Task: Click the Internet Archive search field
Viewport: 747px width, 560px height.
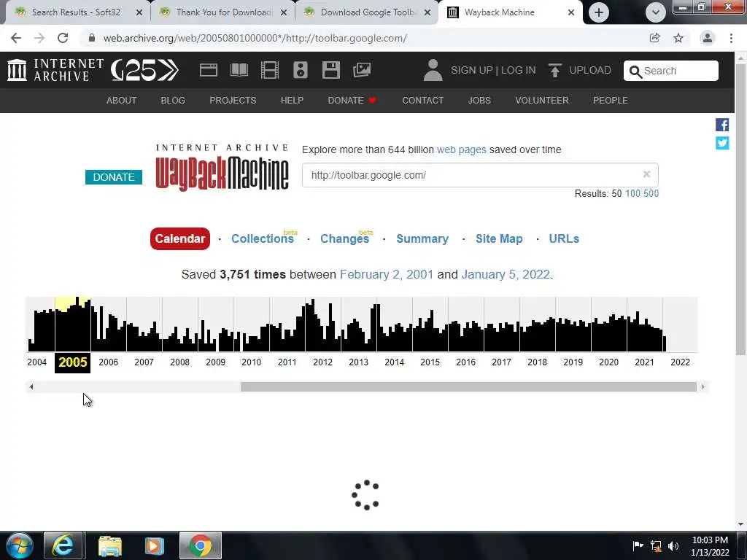Action: coord(671,71)
